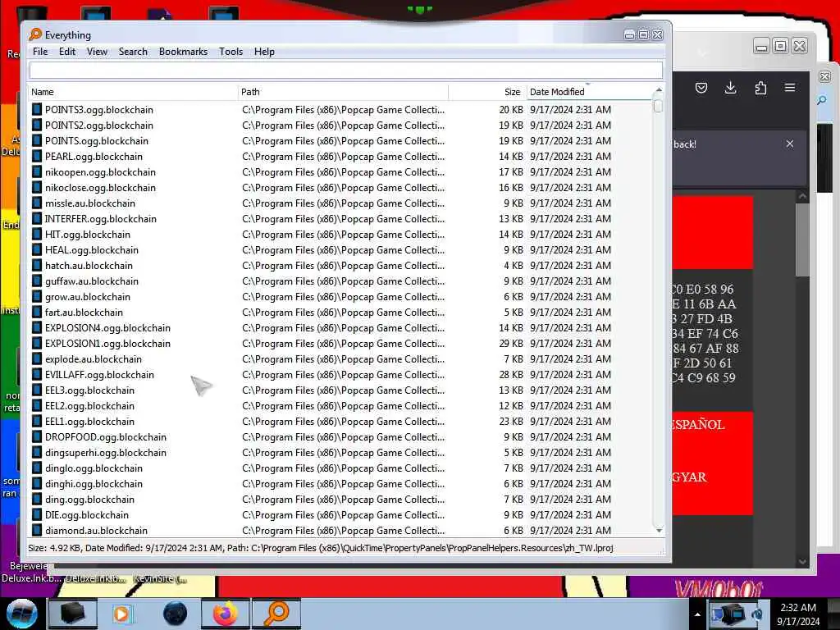
Task: Open Everything search taskbar icon
Action: tap(276, 614)
